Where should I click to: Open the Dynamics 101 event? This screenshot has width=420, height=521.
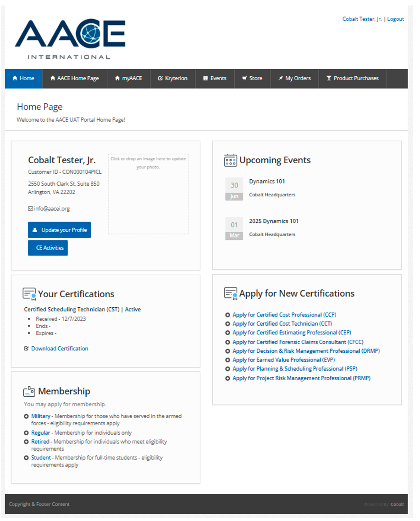(x=267, y=182)
